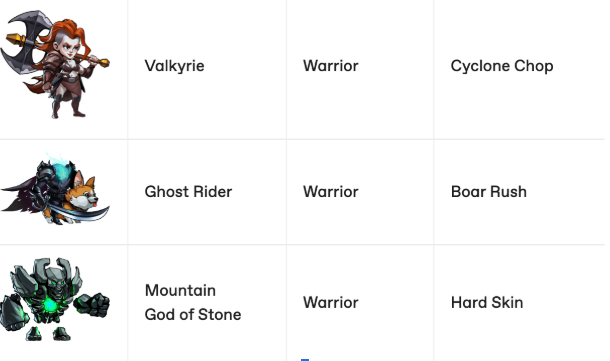Click the God of Stone text line

coord(193,314)
